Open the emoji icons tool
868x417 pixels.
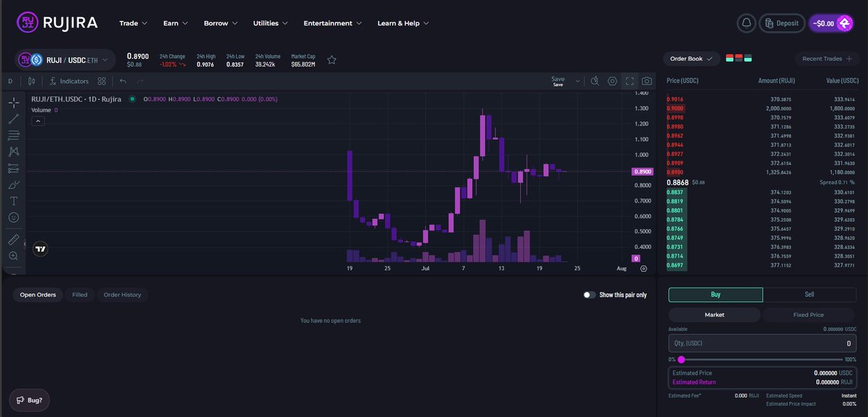(14, 217)
